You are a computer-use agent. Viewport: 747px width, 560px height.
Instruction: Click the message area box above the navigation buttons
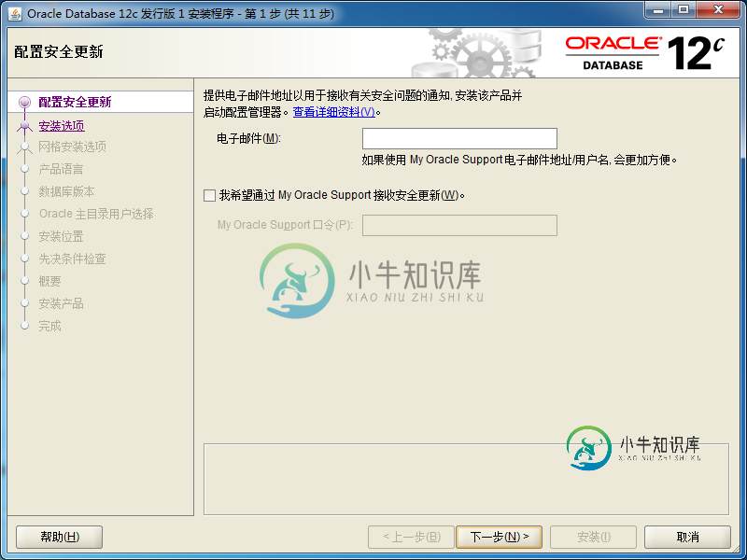point(466,479)
